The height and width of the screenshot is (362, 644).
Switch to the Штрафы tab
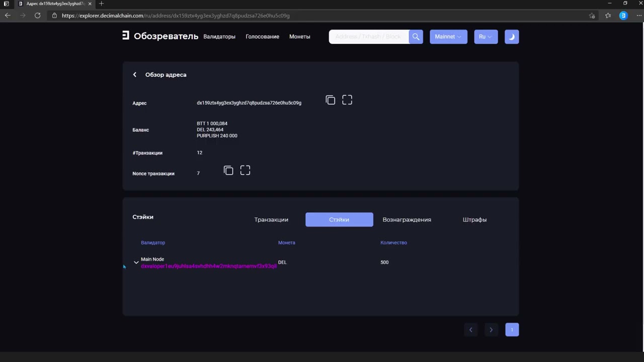pyautogui.click(x=474, y=220)
